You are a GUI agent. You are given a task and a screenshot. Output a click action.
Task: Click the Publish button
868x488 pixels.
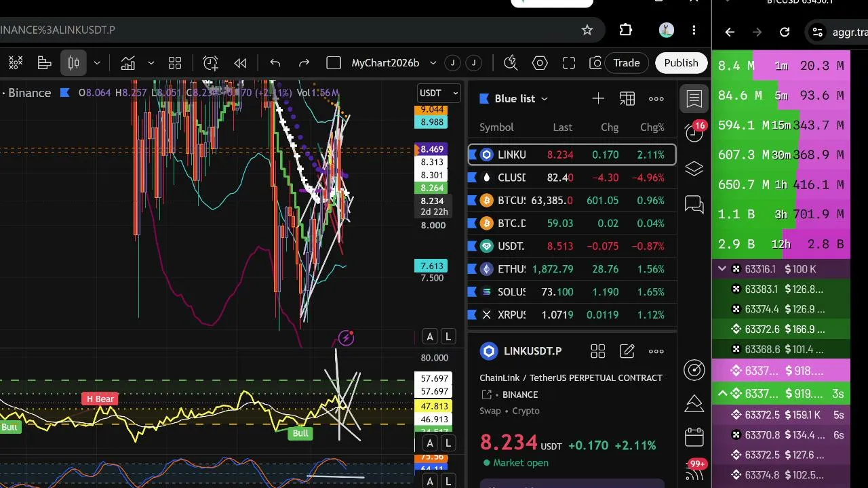point(681,63)
